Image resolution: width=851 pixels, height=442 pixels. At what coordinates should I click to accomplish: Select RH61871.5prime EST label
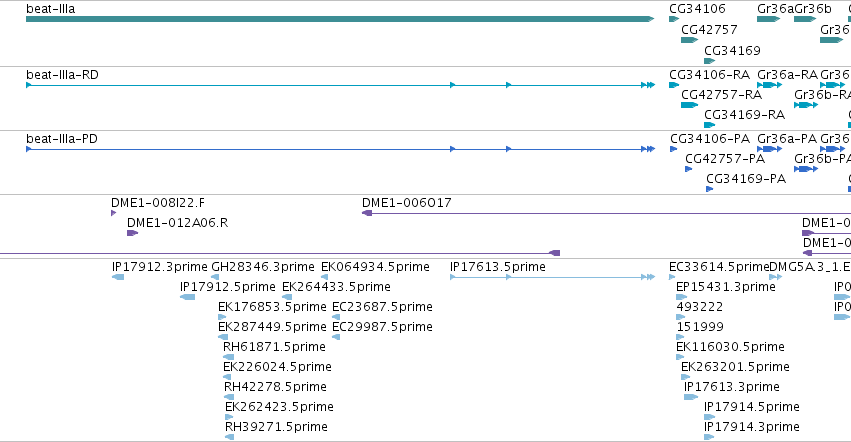pos(274,346)
